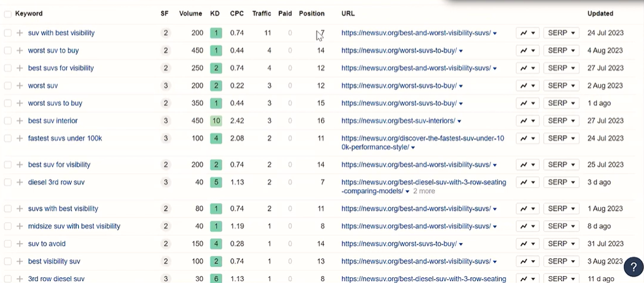Open the help question mark button
The image size is (644, 283).
click(633, 267)
